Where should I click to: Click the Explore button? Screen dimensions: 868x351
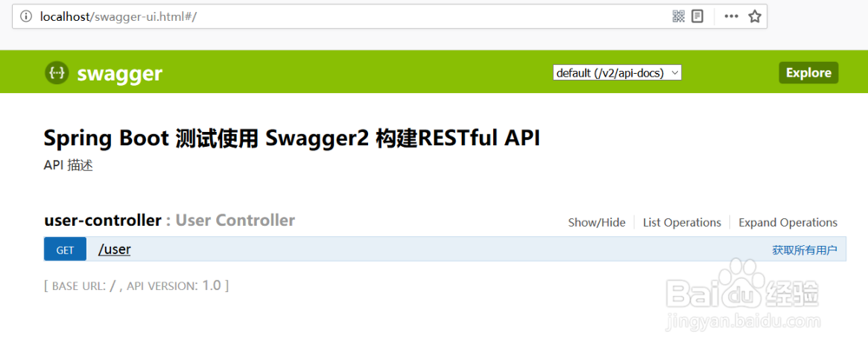(809, 73)
